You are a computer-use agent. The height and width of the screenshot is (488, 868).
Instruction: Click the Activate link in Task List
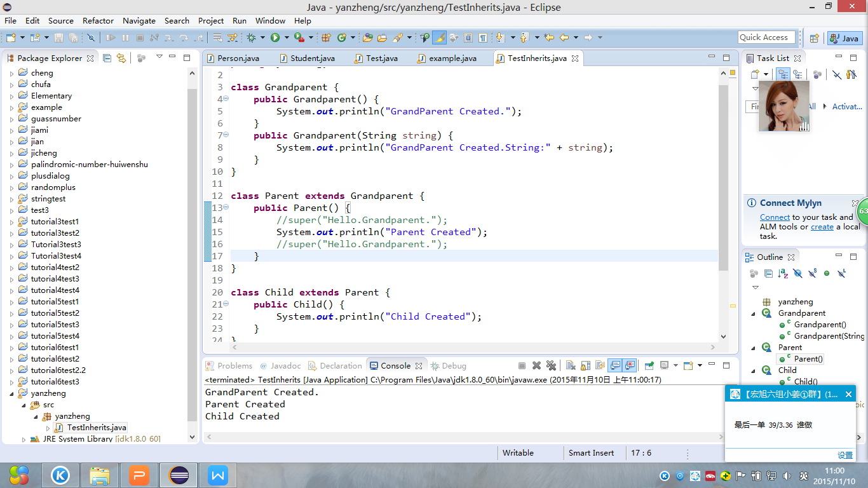[x=847, y=107]
